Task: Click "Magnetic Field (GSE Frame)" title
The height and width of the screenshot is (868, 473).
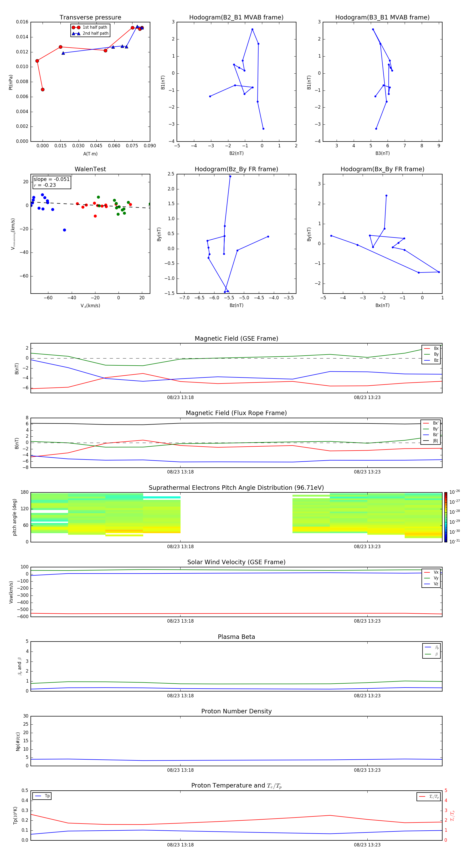Action: tap(236, 339)
